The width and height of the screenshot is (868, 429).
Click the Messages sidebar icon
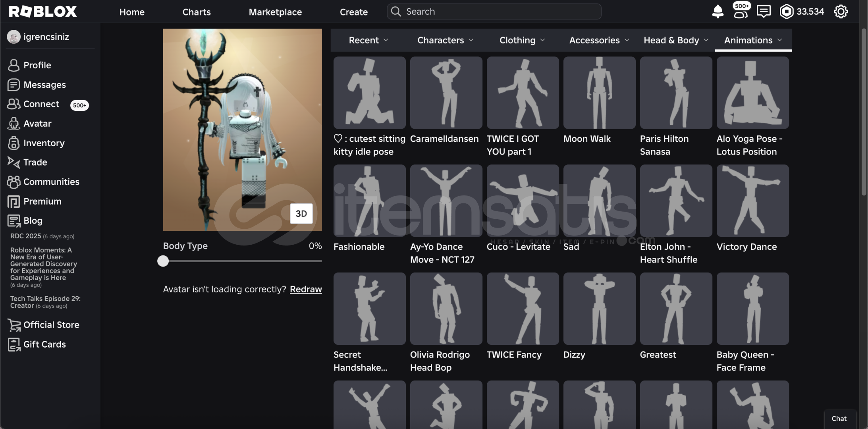14,85
